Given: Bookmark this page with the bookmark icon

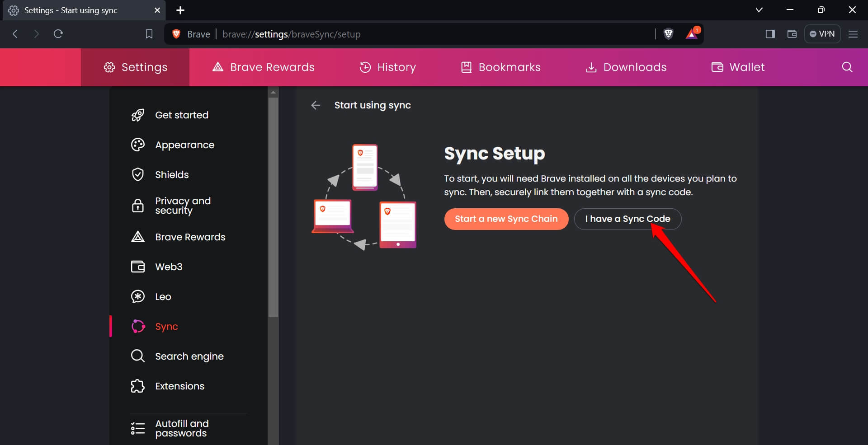Looking at the screenshot, I should (149, 34).
